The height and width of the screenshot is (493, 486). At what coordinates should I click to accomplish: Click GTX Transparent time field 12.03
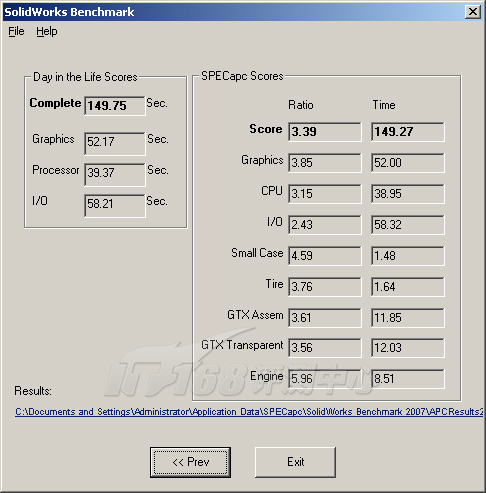408,348
